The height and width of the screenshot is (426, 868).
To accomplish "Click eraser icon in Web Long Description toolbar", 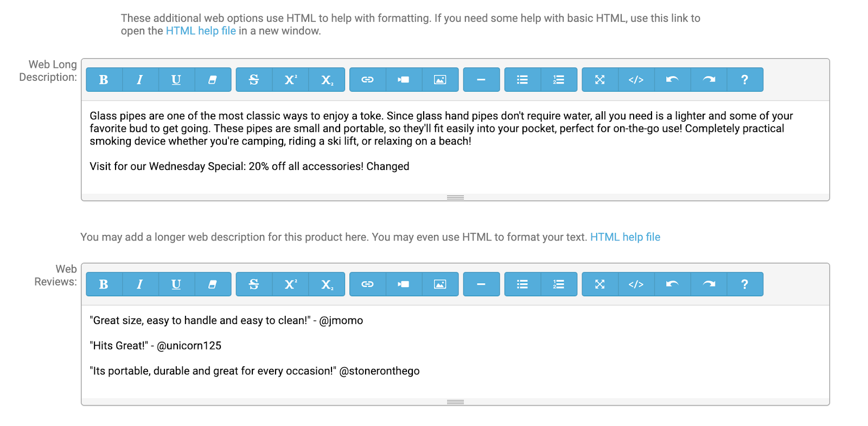I will (213, 80).
